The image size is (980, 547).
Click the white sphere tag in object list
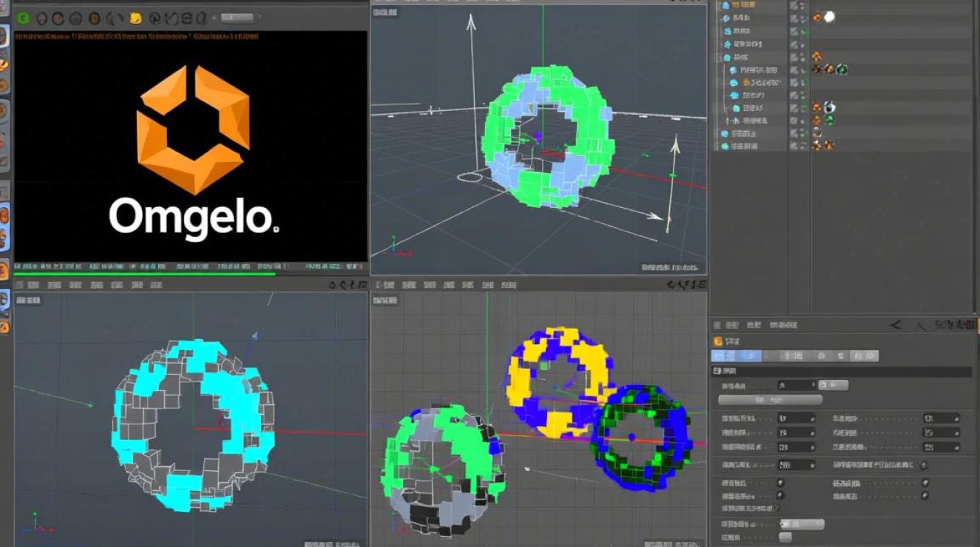point(829,17)
